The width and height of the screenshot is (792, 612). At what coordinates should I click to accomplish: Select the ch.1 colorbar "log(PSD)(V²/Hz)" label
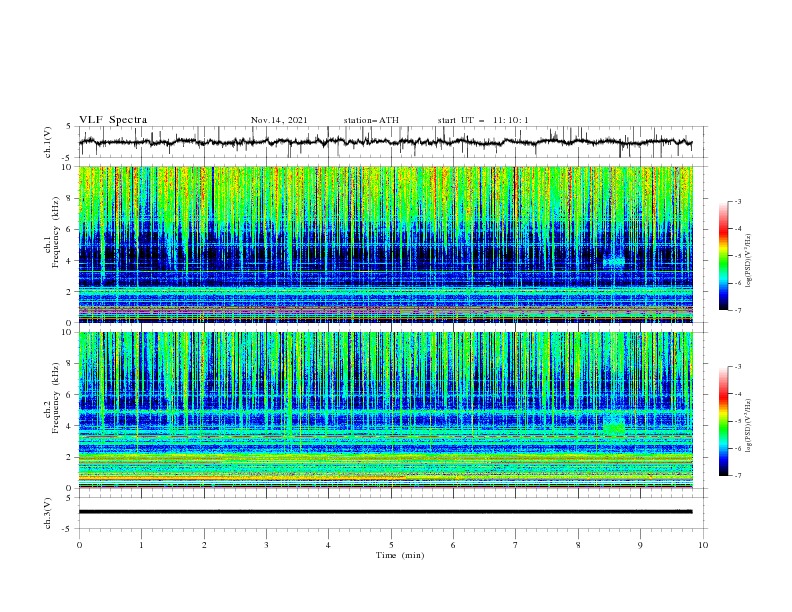(x=749, y=261)
